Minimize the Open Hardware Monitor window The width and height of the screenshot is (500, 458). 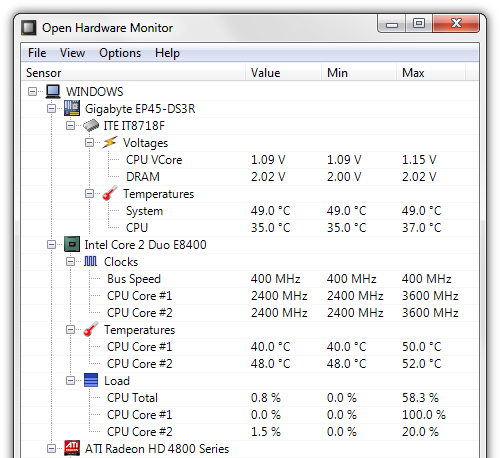[x=392, y=23]
